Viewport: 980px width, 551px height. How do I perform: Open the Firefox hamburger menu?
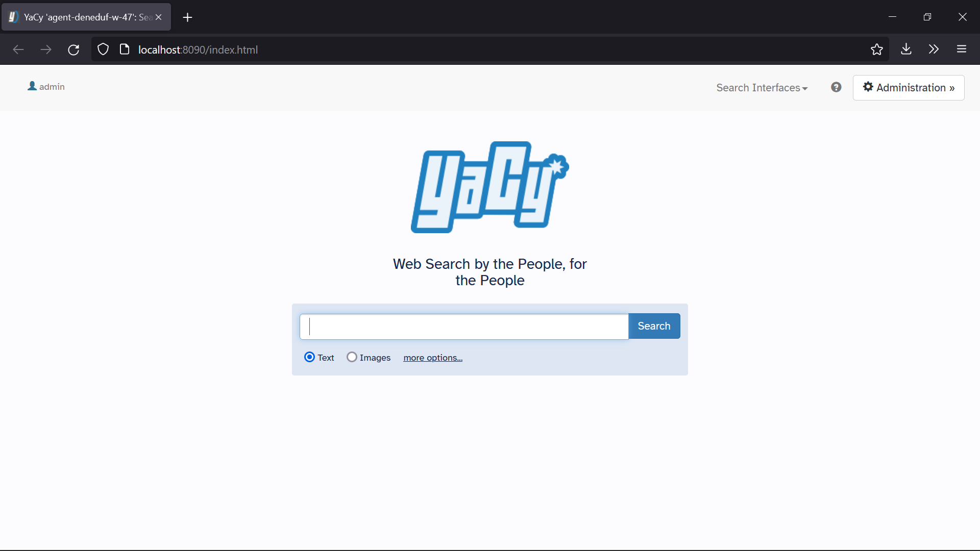[x=961, y=49]
